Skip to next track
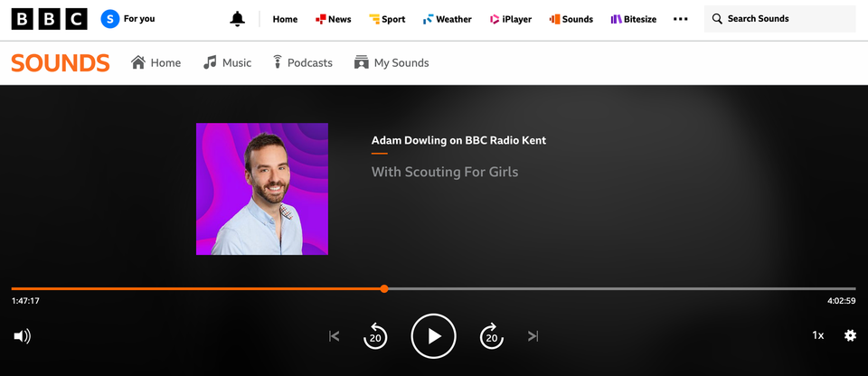The width and height of the screenshot is (868, 376). [533, 336]
